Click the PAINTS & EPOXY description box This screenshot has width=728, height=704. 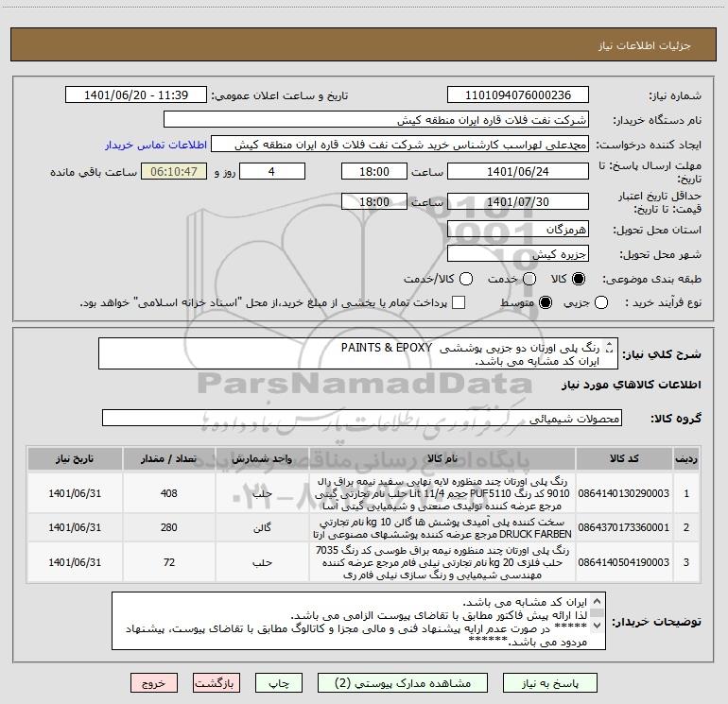pos(358,353)
